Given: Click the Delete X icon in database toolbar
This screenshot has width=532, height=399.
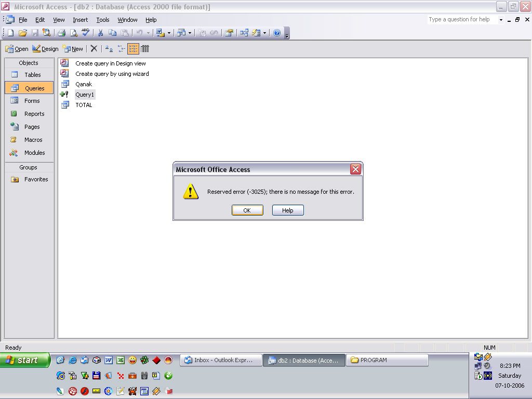Looking at the screenshot, I should 94,48.
